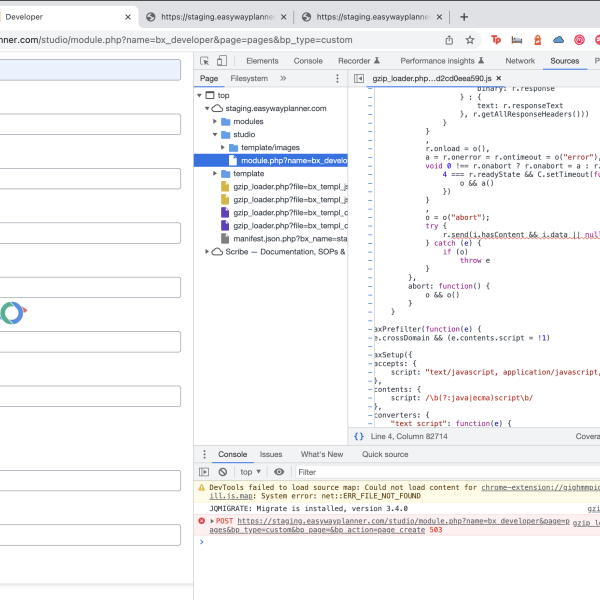Expand the Scribe extension tree node

point(204,251)
